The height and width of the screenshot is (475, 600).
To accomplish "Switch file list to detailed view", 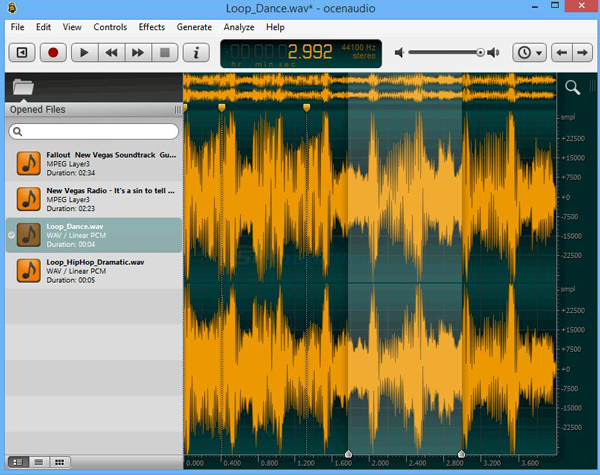I will (19, 462).
